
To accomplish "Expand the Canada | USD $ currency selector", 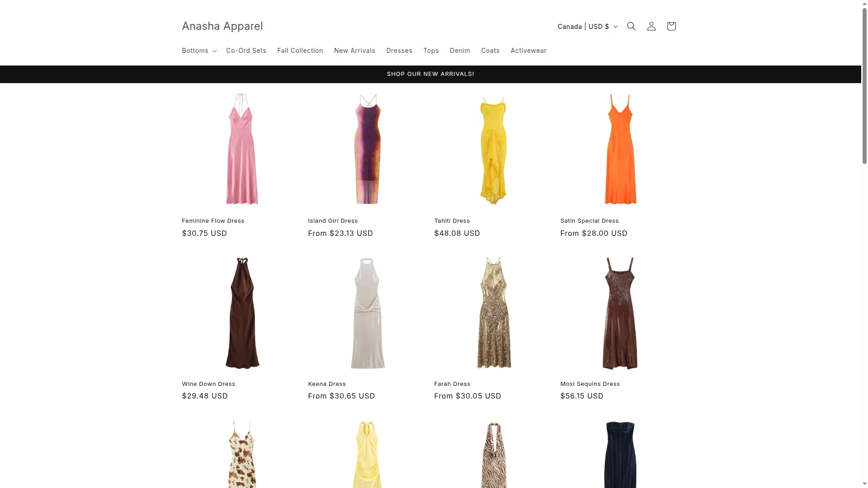I will (x=587, y=27).
